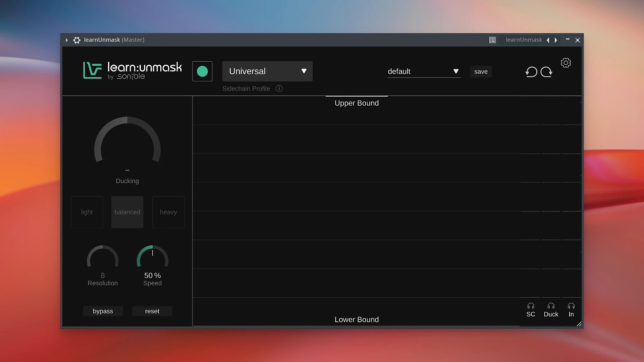Viewport: 644px width, 362px height.
Task: Click the Sidechain Profile info icon
Action: [x=279, y=88]
